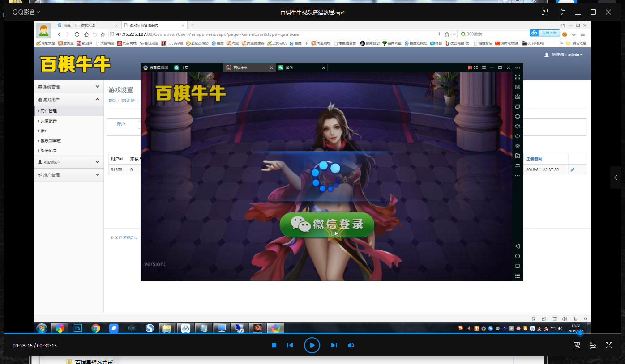This screenshot has height=364, width=625.
Task: Show more emulator sidebar tools (ellipsis)
Action: point(518,176)
